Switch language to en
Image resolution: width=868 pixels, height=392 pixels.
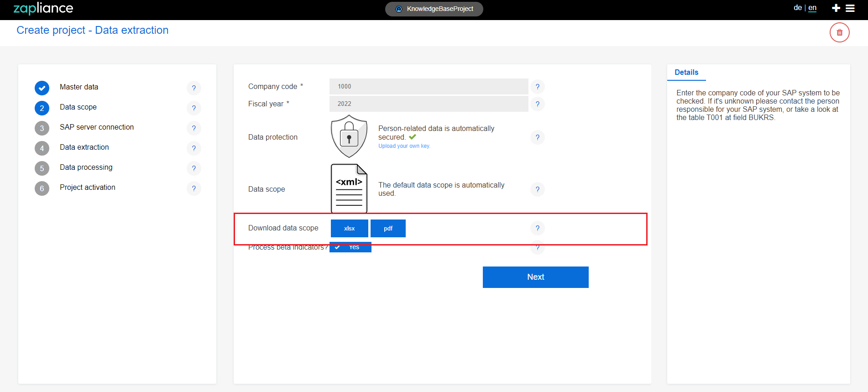[812, 8]
